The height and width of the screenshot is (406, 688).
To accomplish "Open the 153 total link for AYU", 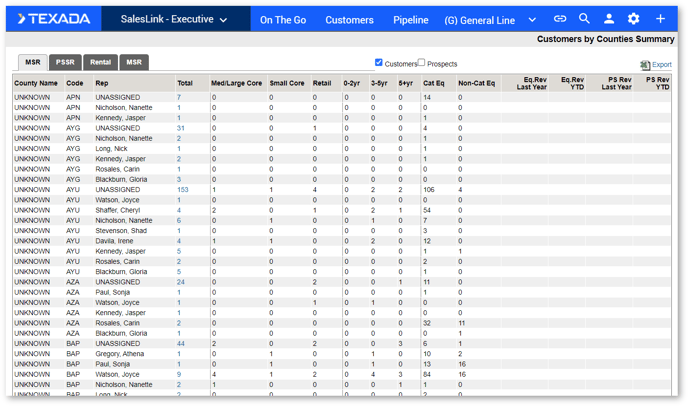I will (183, 190).
